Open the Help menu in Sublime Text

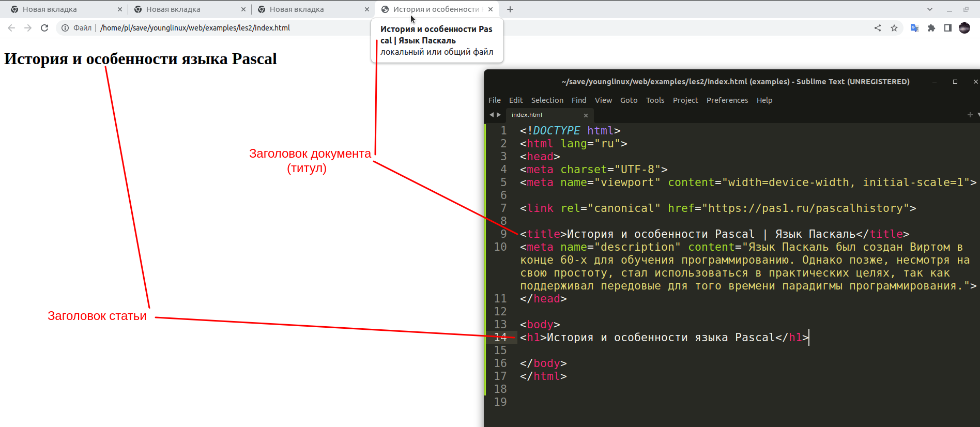[764, 100]
